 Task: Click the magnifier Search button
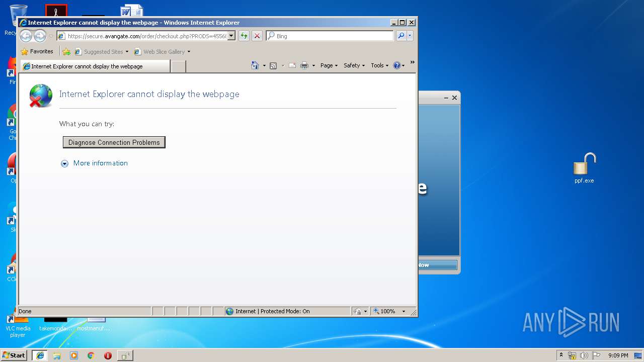[401, 36]
